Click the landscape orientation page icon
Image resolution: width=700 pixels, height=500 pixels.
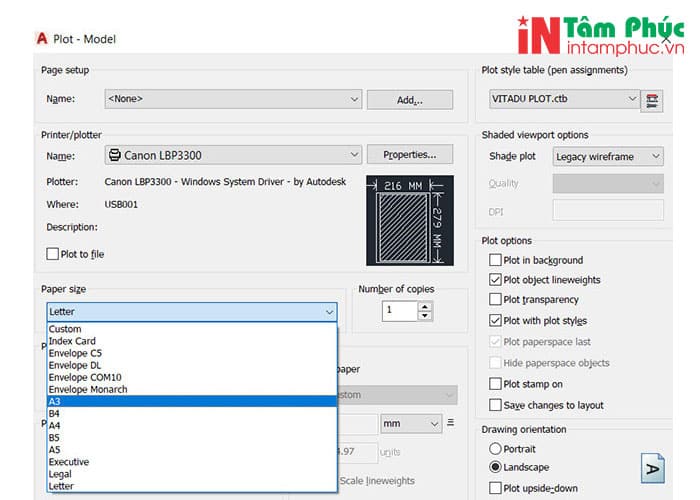point(652,467)
